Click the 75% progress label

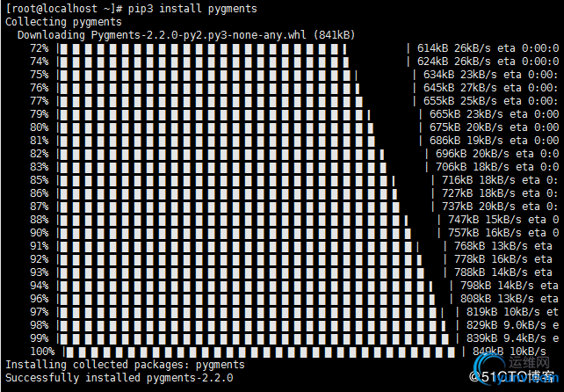click(40, 75)
